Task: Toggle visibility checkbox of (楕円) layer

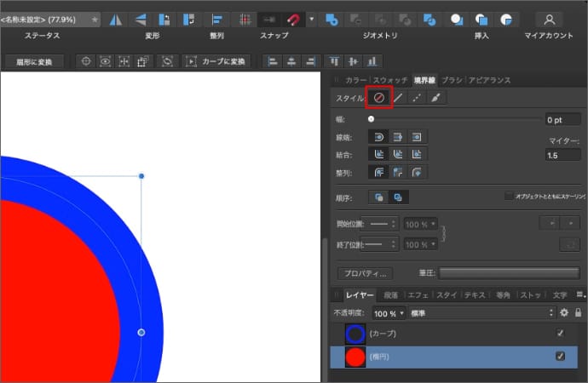Action: tap(560, 357)
